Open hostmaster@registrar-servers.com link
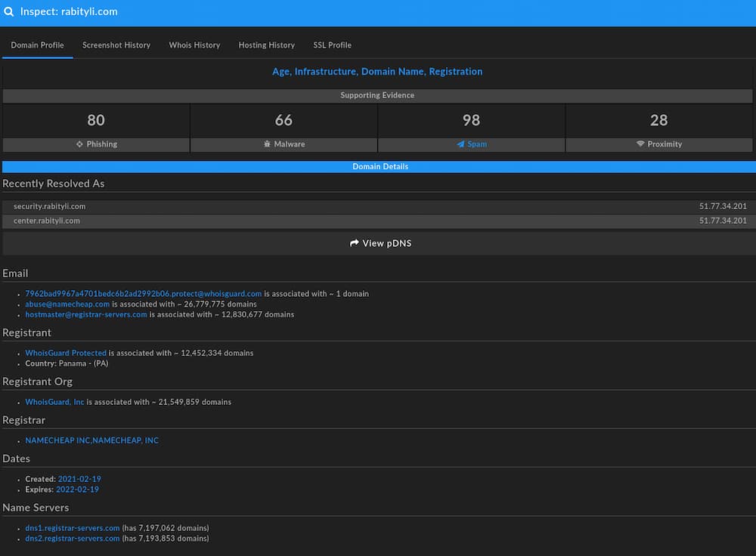The width and height of the screenshot is (756, 556). 86,314
